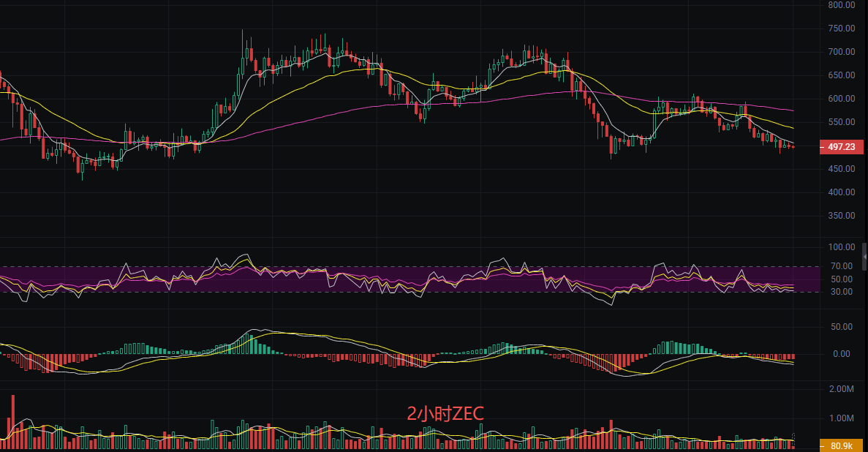Click the MACD 50.00 axis label
Viewport: 868px width, 452px height.
point(842,327)
